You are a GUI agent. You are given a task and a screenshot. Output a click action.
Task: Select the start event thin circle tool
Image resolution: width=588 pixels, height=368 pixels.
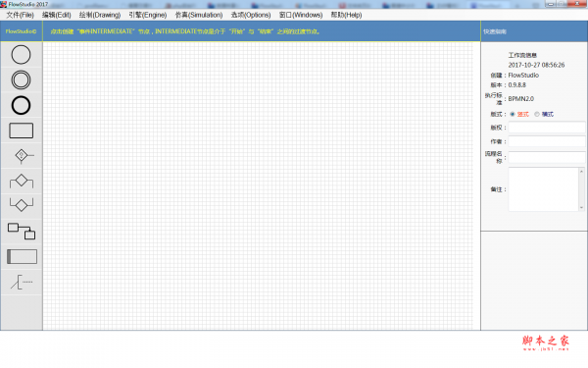[21, 55]
